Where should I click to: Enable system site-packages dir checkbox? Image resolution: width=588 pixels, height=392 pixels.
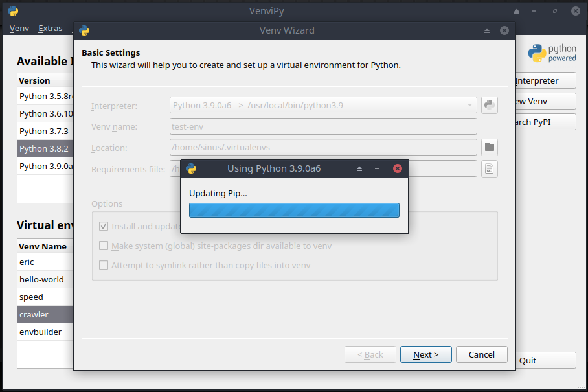(x=104, y=246)
